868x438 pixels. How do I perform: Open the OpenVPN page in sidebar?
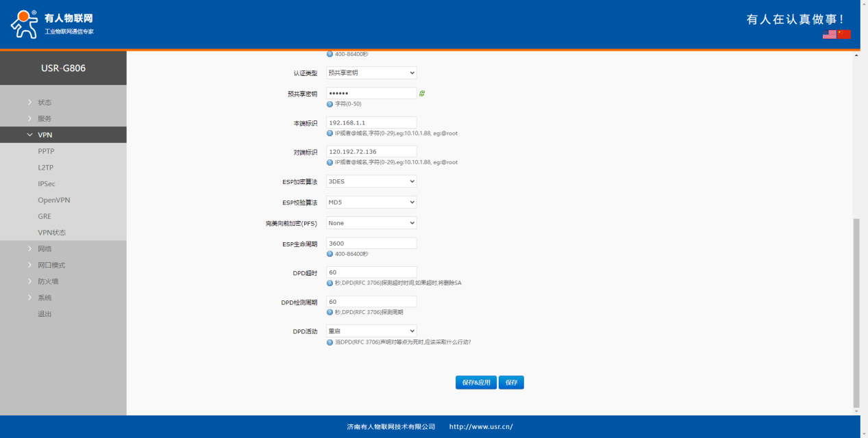pos(53,200)
